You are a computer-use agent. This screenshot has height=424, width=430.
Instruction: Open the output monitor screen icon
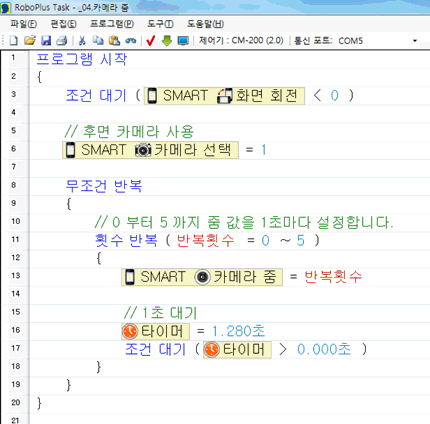click(x=183, y=41)
